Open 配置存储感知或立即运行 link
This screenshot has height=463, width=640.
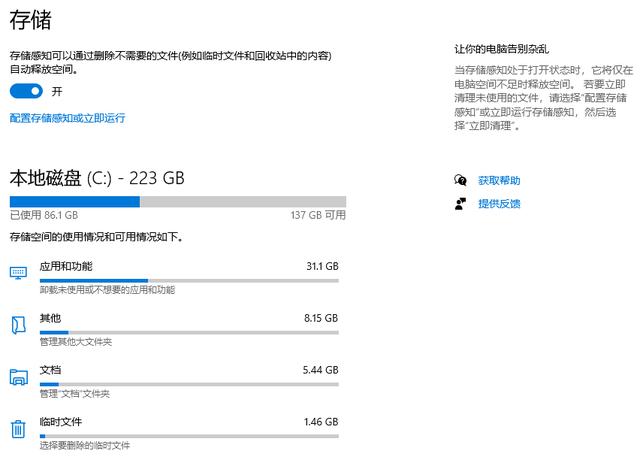tap(67, 118)
